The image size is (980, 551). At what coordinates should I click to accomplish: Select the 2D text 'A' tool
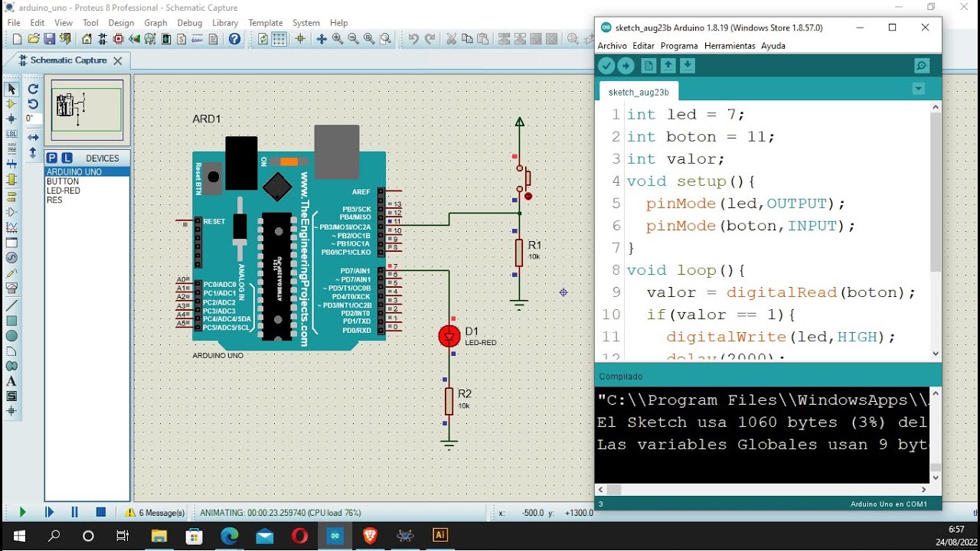[11, 381]
